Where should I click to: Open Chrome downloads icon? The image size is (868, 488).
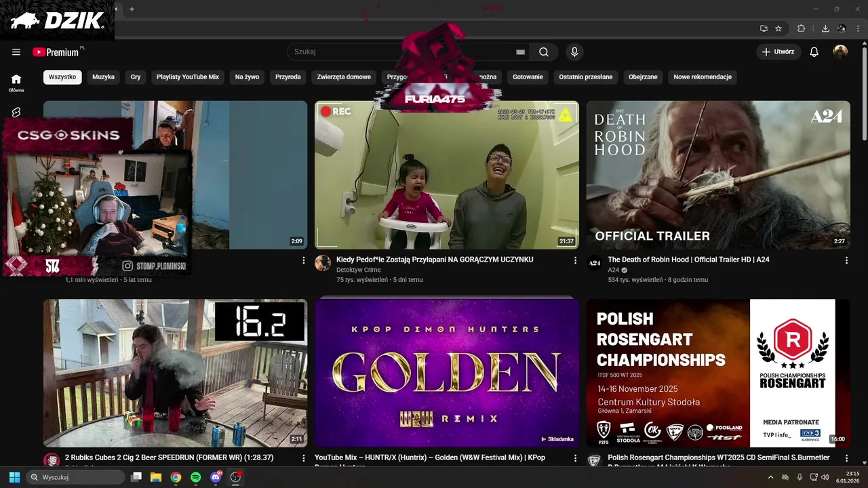point(825,28)
